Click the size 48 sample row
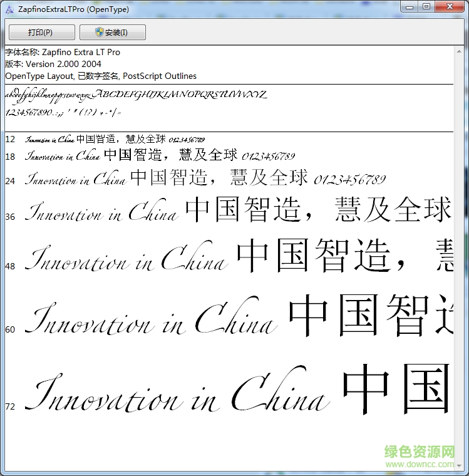 [x=229, y=257]
